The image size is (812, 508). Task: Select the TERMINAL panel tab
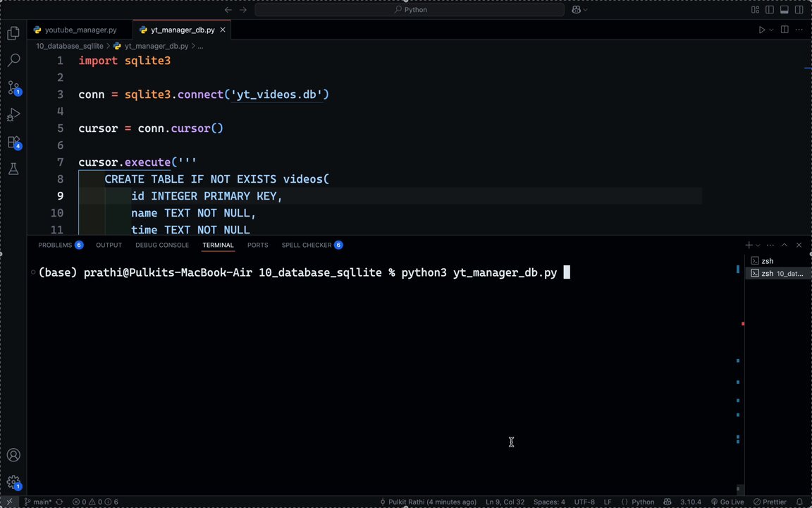(x=218, y=246)
